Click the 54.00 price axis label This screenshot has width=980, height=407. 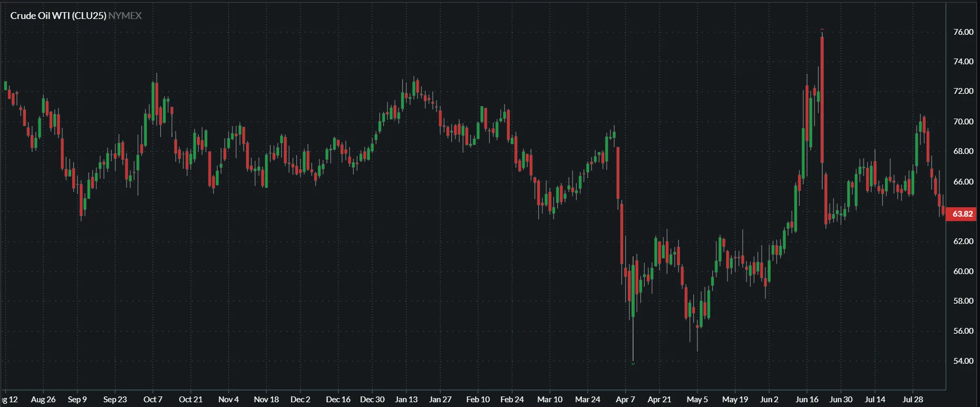pyautogui.click(x=963, y=361)
